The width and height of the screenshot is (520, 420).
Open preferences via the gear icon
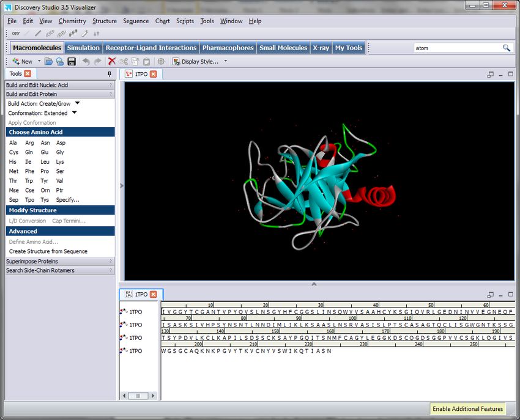[161, 62]
